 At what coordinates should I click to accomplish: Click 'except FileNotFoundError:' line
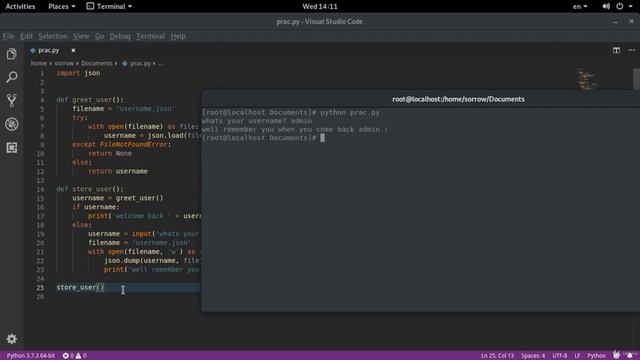[x=122, y=144]
